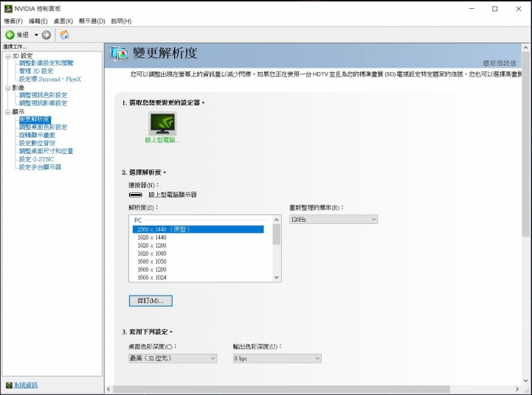The image size is (532, 395).
Task: Select the laptop display monitor icon
Action: tap(162, 124)
